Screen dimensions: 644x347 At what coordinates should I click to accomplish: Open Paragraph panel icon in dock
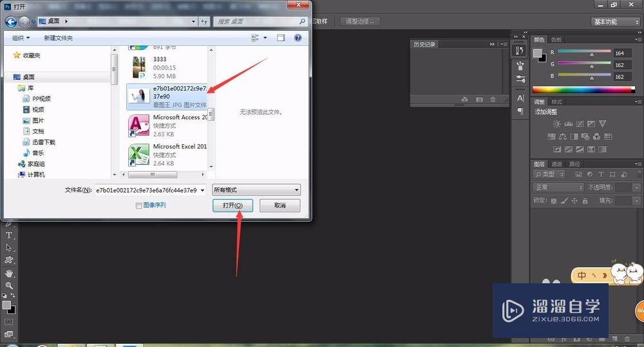[520, 111]
